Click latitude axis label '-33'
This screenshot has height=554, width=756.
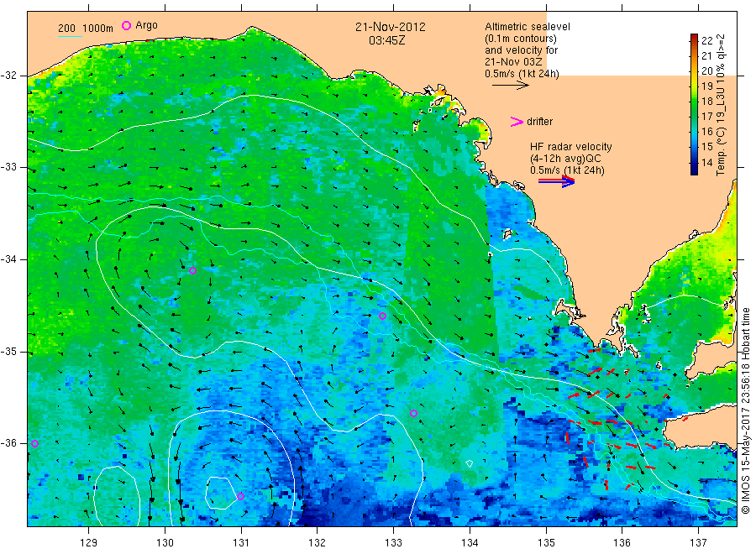[9, 167]
